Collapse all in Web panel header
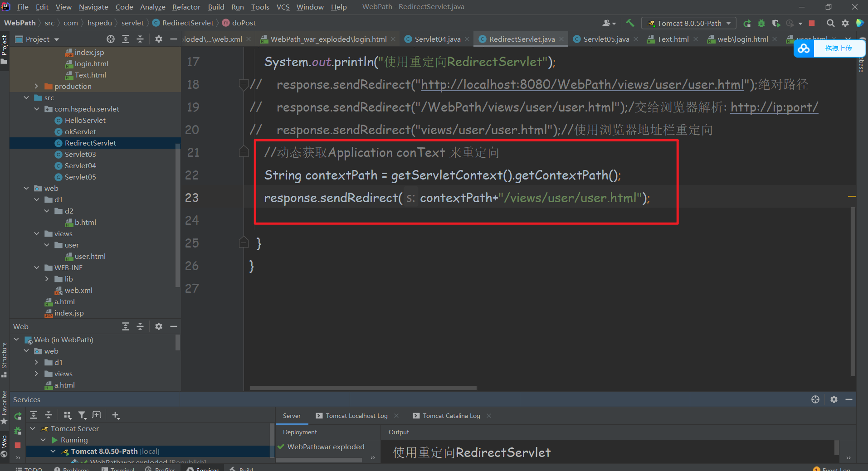The height and width of the screenshot is (471, 868). (140, 326)
